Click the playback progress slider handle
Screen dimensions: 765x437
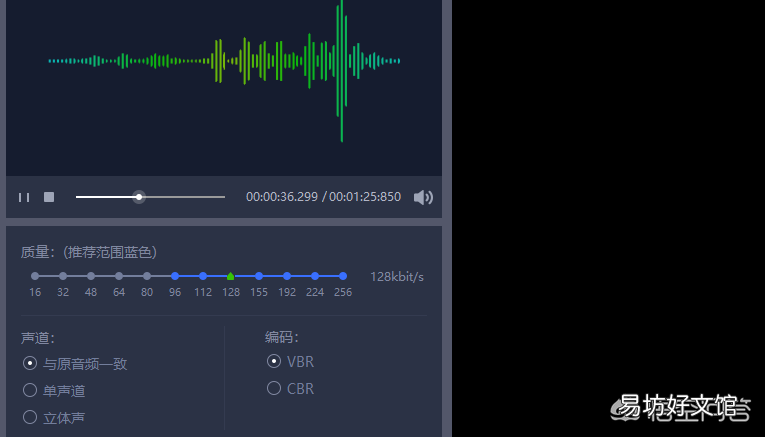click(139, 197)
